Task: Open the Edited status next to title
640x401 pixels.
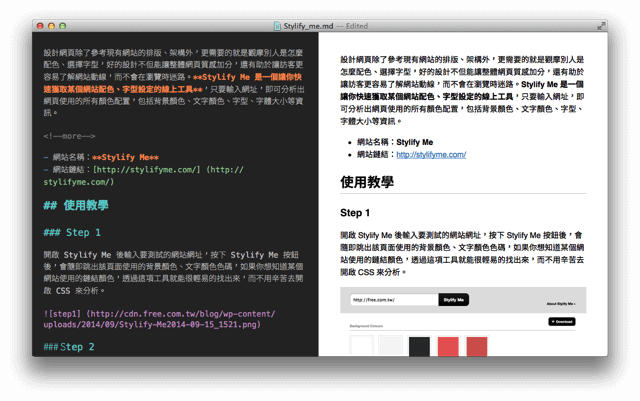Action: (357, 26)
